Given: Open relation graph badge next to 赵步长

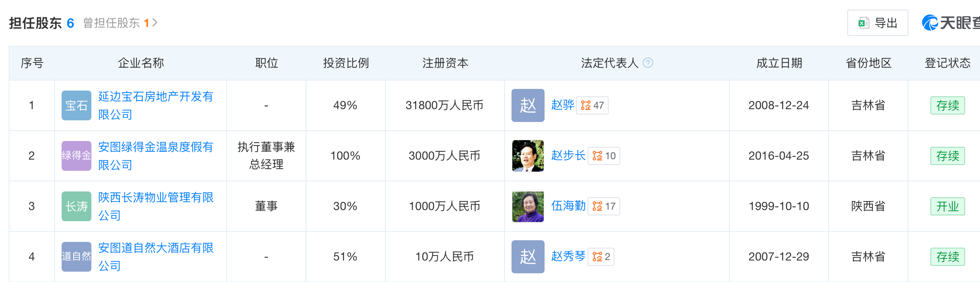Looking at the screenshot, I should click(604, 156).
